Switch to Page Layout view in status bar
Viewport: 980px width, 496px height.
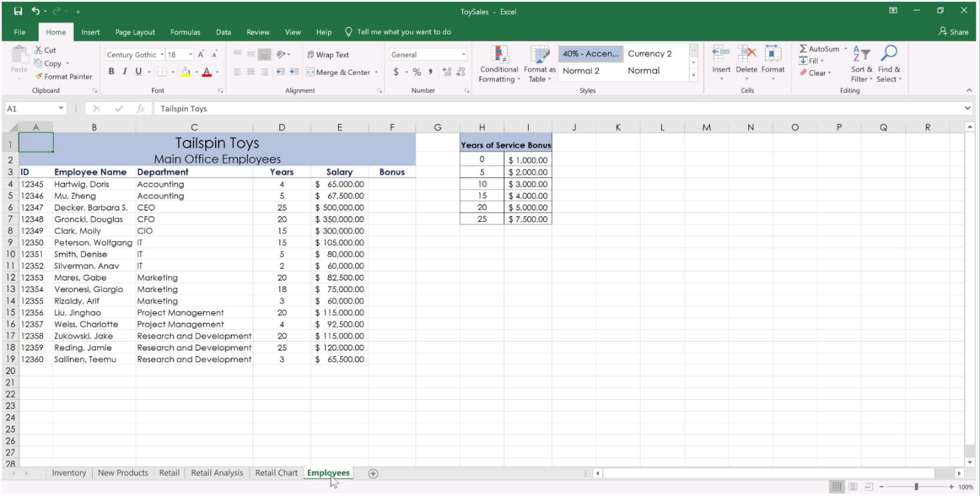tap(853, 487)
